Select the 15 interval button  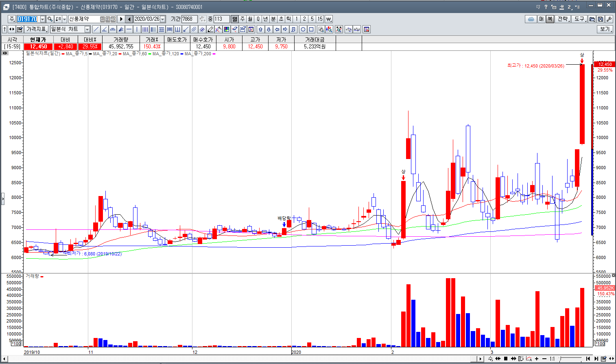point(320,19)
